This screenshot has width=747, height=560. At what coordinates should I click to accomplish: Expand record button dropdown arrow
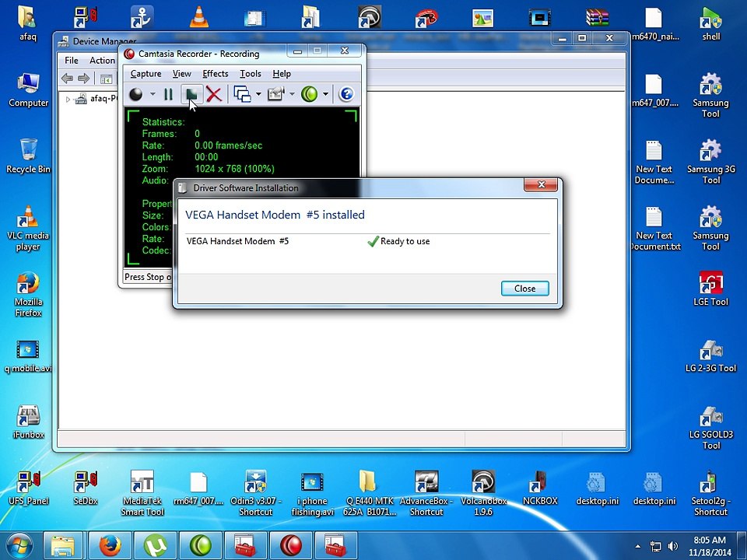pos(153,94)
